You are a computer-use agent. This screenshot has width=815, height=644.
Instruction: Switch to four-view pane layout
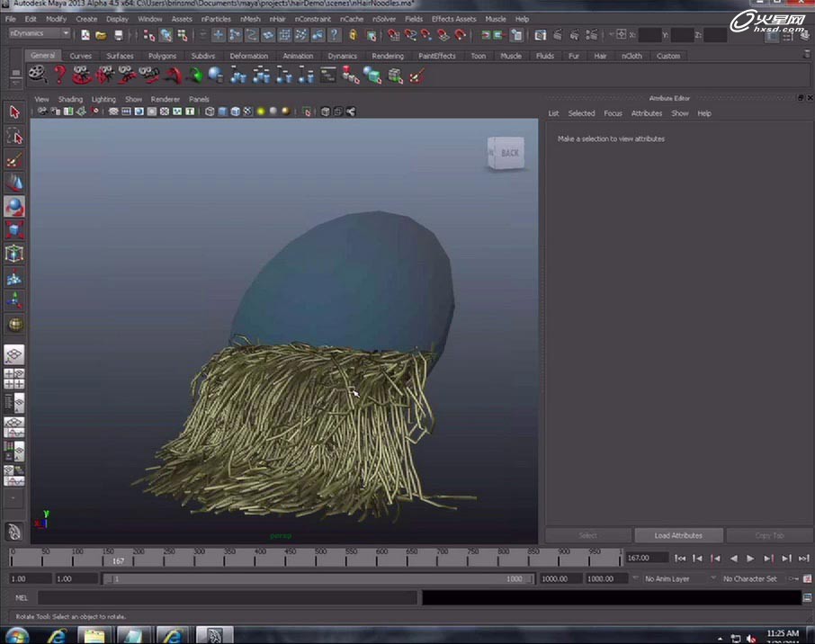point(13,379)
